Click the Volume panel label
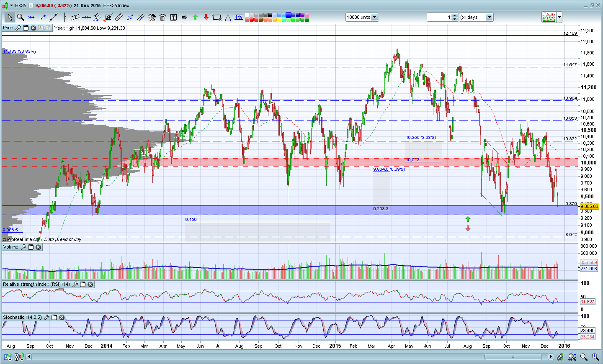The width and height of the screenshot is (603, 364). click(11, 247)
